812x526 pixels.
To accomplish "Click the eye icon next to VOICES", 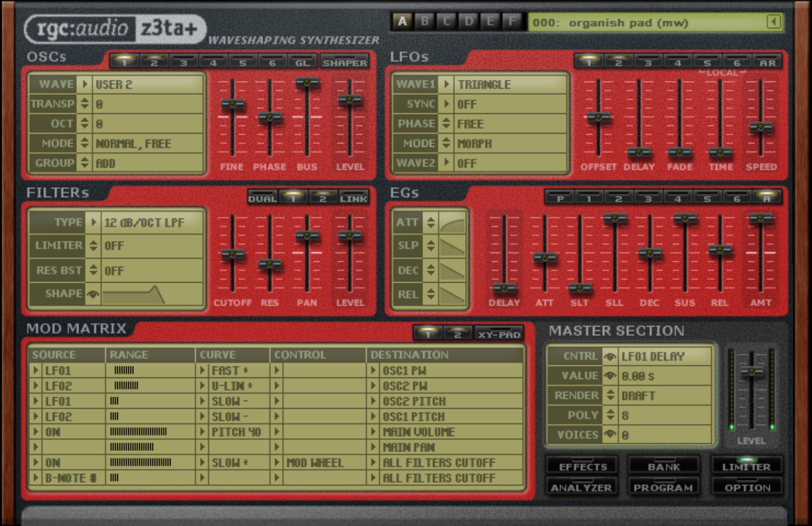I will point(610,435).
